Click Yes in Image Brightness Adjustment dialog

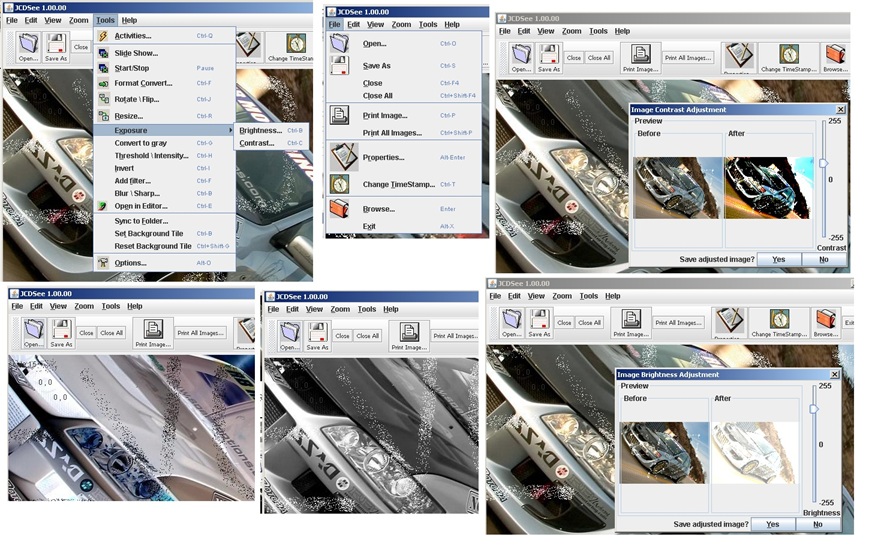pos(773,524)
